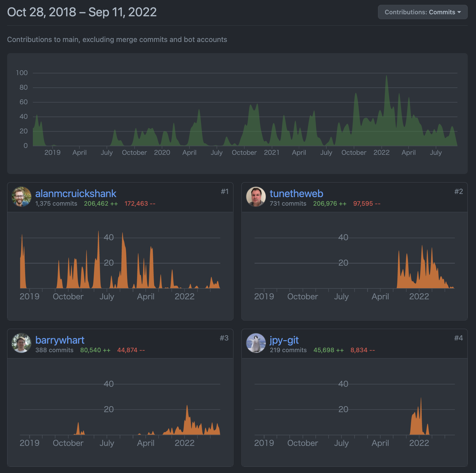Click the #1 rank label on alanmcruickshank's card
476x473 pixels.
[225, 192]
